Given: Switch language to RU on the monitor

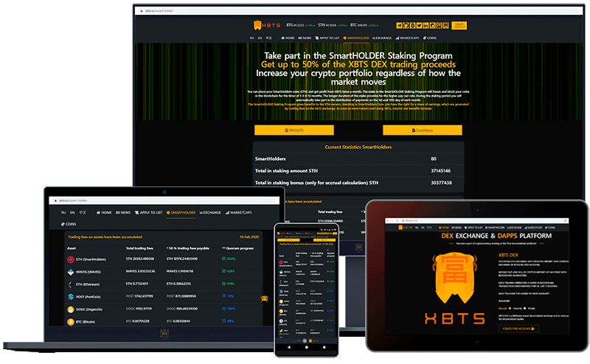Looking at the screenshot, I should click(251, 38).
